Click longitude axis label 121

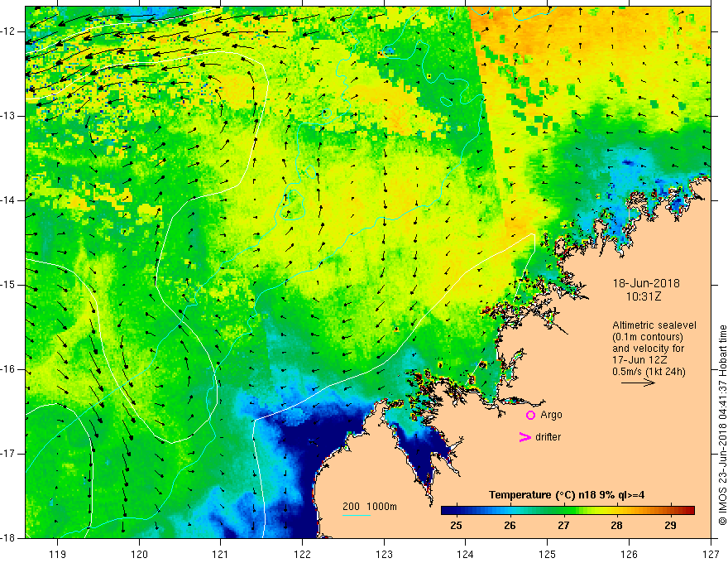[x=221, y=554]
